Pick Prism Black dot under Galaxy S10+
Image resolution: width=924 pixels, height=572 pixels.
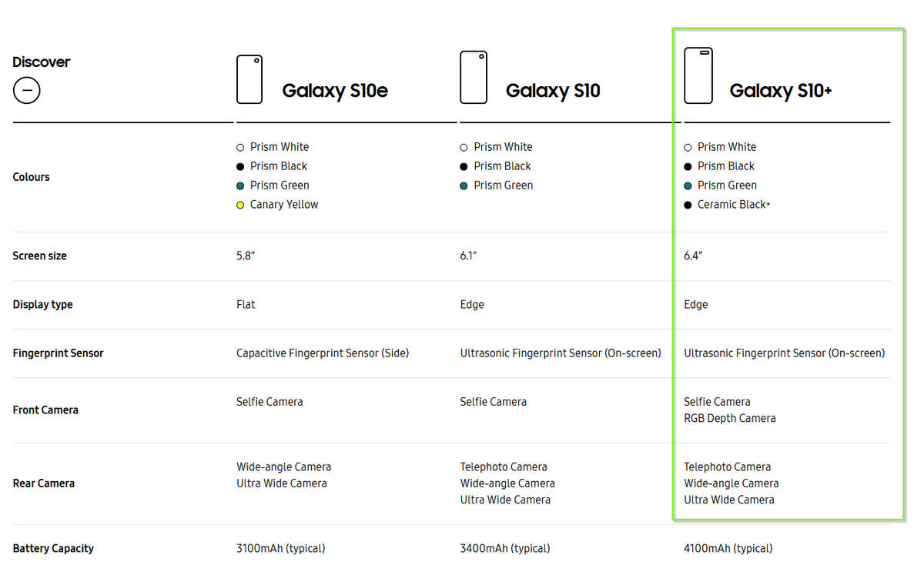[688, 166]
